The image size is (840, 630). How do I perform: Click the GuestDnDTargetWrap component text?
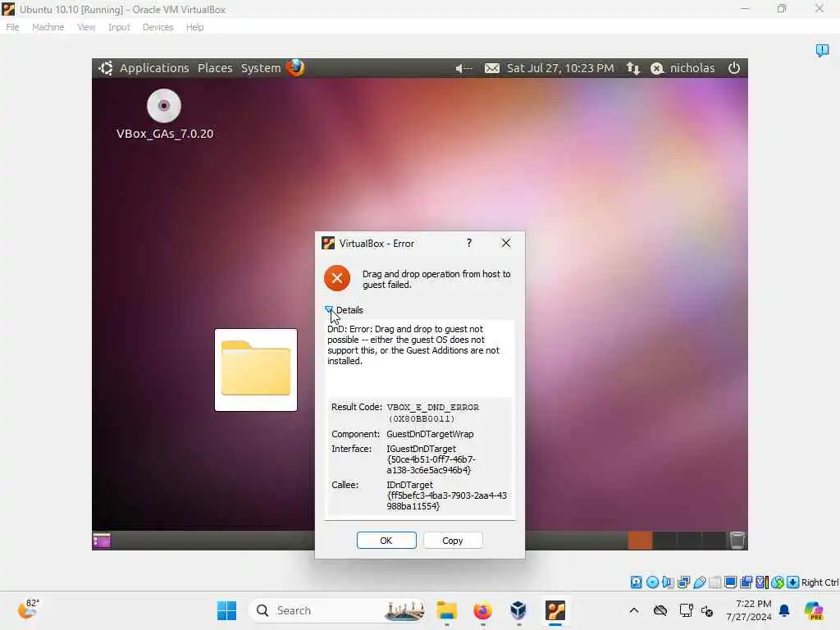coord(430,434)
